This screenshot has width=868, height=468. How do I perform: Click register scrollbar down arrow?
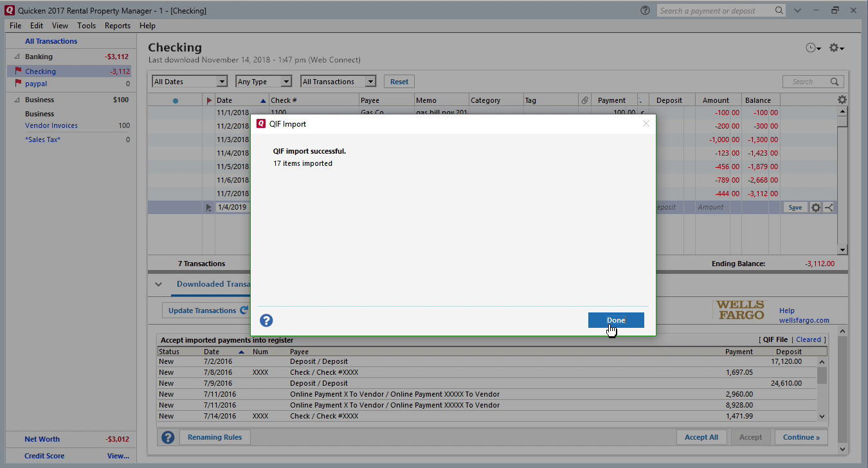pos(842,250)
